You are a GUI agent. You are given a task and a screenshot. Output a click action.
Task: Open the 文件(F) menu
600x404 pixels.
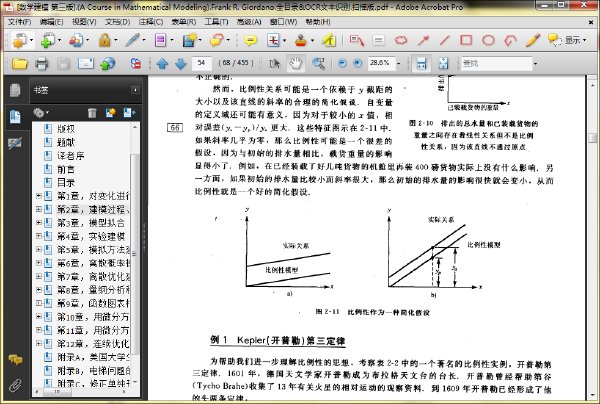[x=20, y=22]
